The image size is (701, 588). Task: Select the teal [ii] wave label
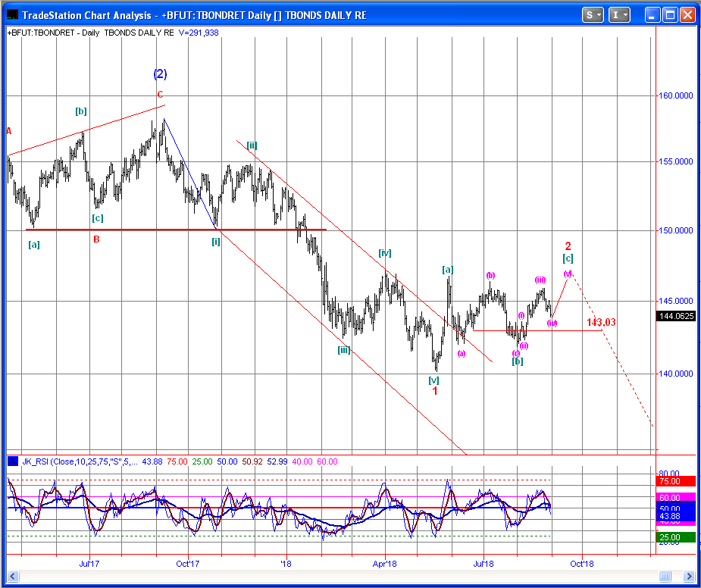[x=252, y=145]
